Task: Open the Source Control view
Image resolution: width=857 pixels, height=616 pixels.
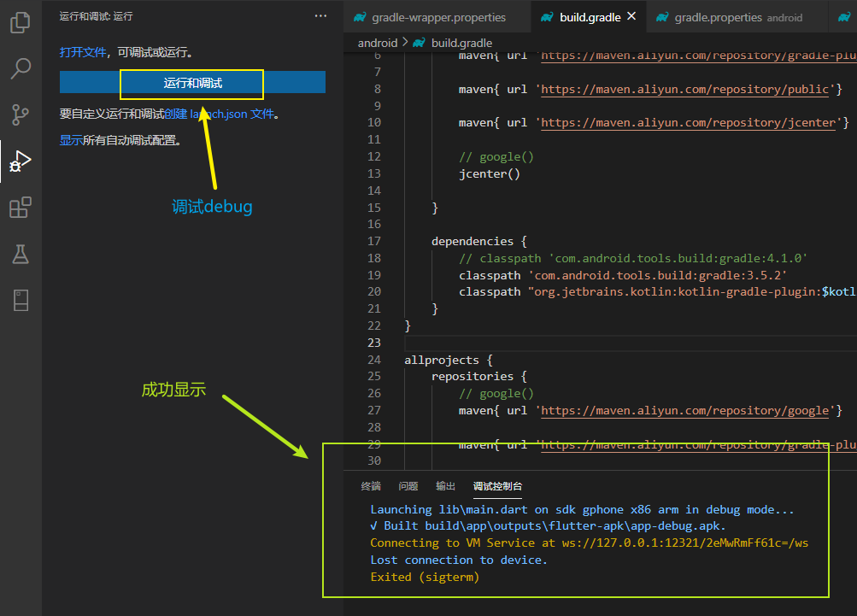Action: pos(21,114)
